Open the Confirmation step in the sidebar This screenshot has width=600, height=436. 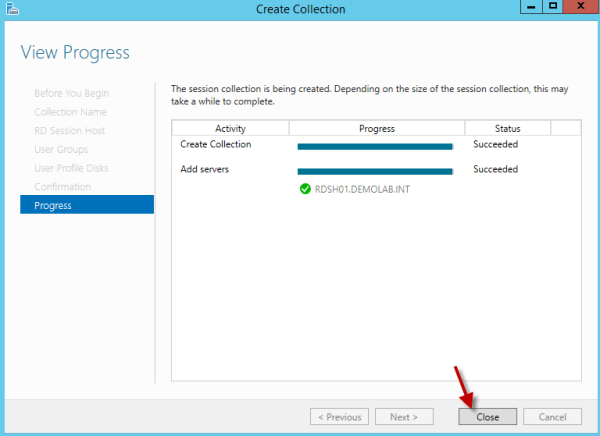(62, 187)
